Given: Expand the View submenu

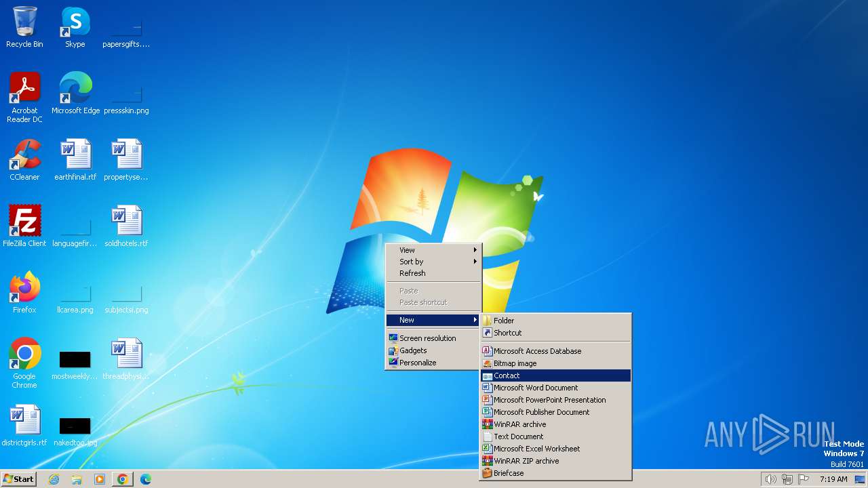Looking at the screenshot, I should point(434,250).
